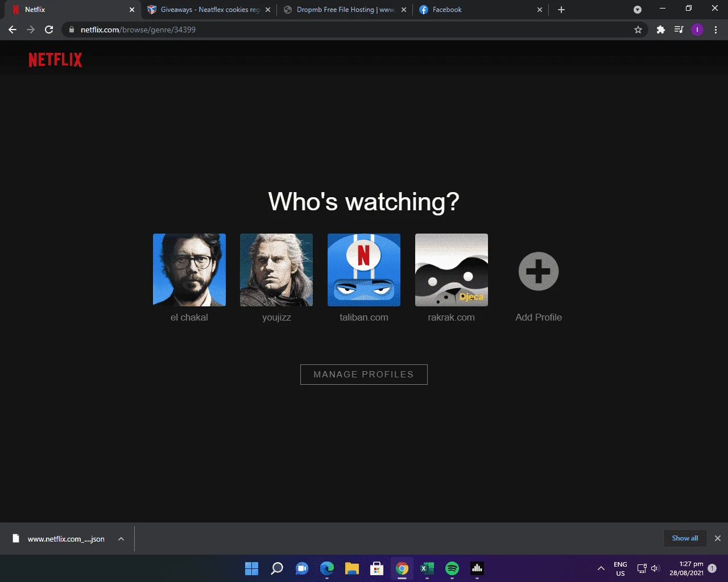Expand download item options chevron
Viewport: 728px width, 582px height.
coord(121,539)
